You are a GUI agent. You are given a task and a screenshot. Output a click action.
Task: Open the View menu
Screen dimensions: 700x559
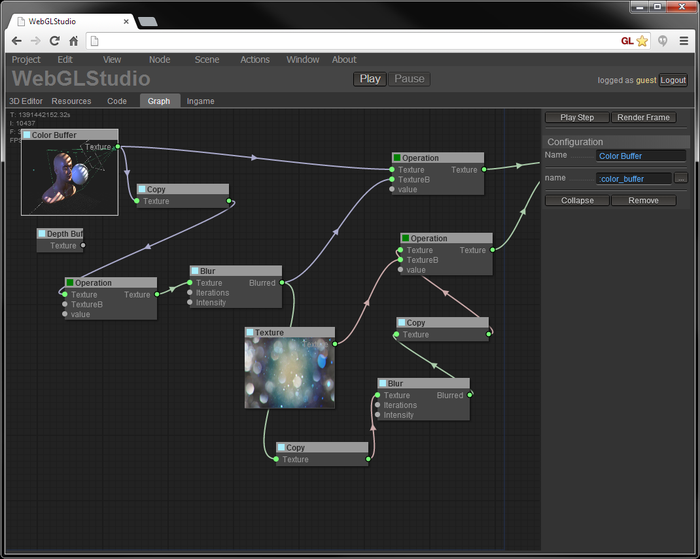112,59
